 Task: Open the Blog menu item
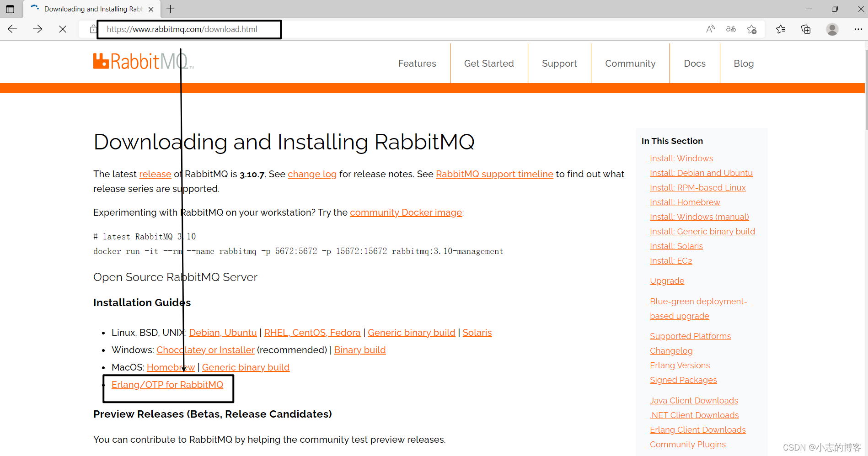pos(744,64)
